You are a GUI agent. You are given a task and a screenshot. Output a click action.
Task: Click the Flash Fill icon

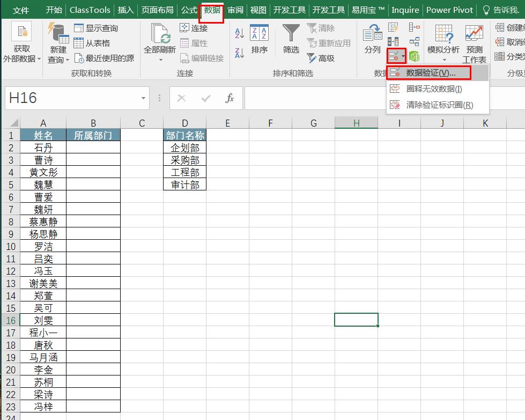click(393, 27)
